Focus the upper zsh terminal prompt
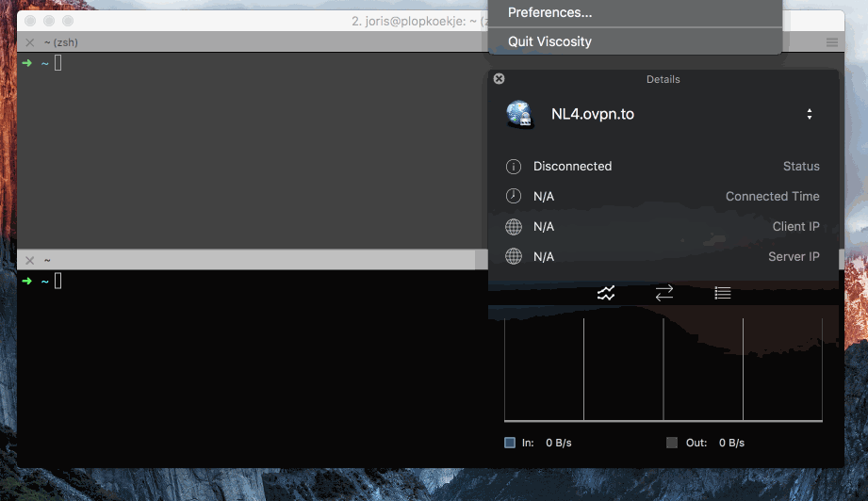Image resolution: width=868 pixels, height=501 pixels. point(58,63)
